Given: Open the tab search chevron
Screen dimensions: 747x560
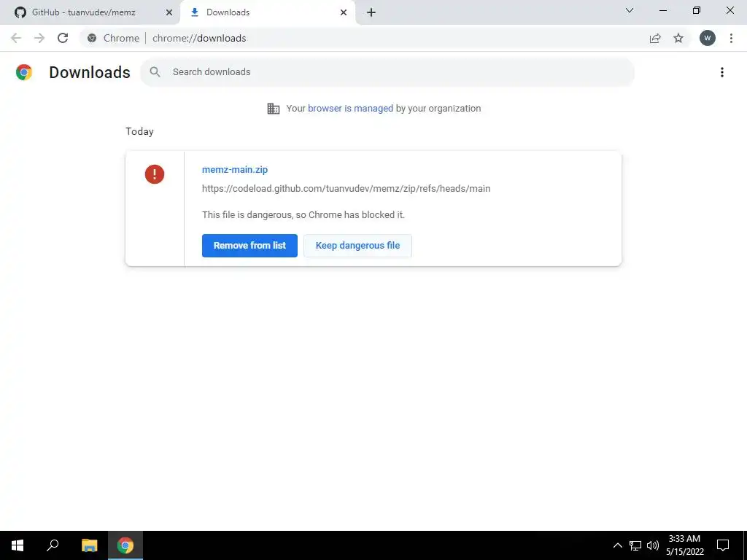Looking at the screenshot, I should 630,10.
